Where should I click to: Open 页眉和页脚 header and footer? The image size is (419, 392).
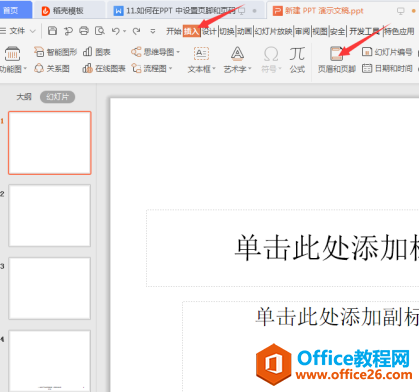coord(337,60)
